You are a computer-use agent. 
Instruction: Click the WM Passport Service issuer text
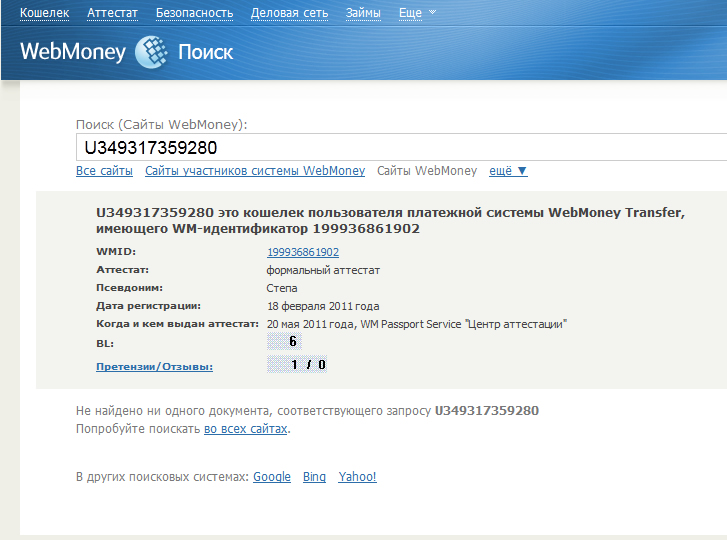coord(464,324)
